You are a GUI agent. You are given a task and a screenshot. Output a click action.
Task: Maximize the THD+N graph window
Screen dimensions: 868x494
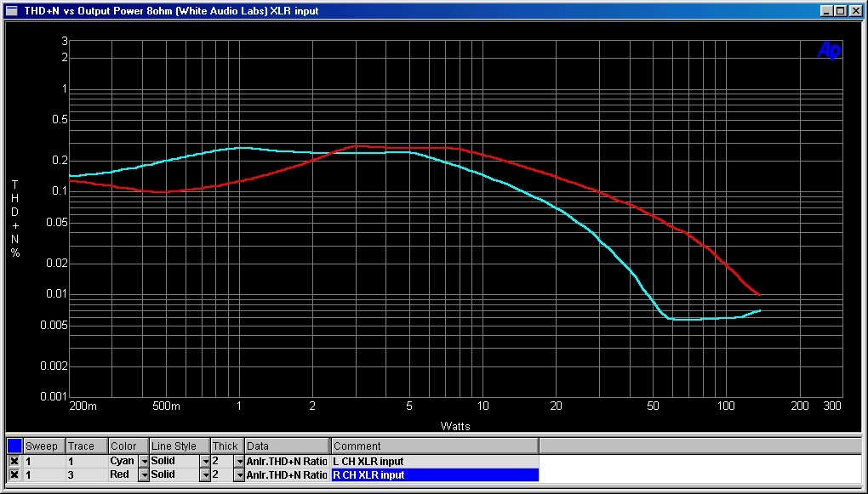[840, 10]
